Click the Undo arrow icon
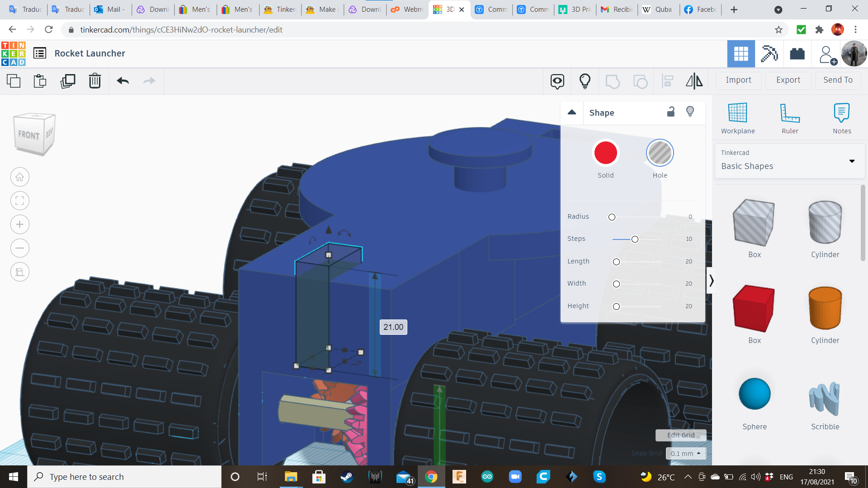868x488 pixels. click(123, 81)
